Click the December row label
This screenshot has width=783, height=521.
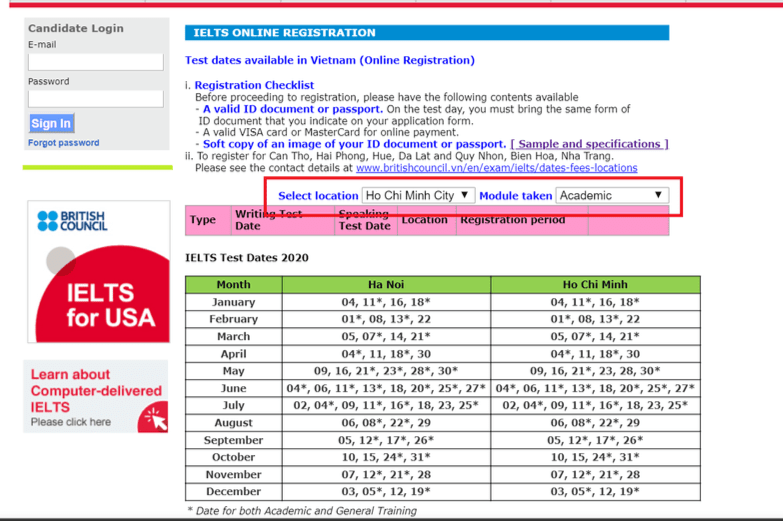(x=234, y=492)
